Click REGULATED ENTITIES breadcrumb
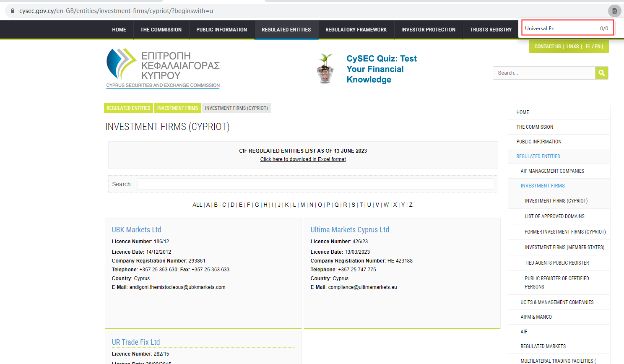This screenshot has width=624, height=364. [128, 108]
